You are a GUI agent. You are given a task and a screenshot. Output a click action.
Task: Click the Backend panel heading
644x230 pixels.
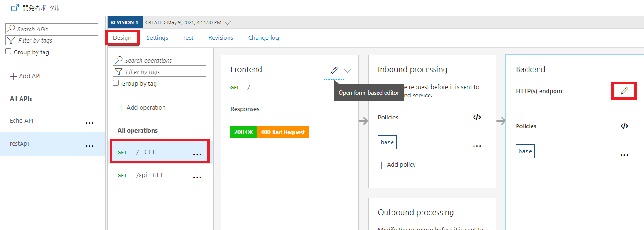click(531, 69)
